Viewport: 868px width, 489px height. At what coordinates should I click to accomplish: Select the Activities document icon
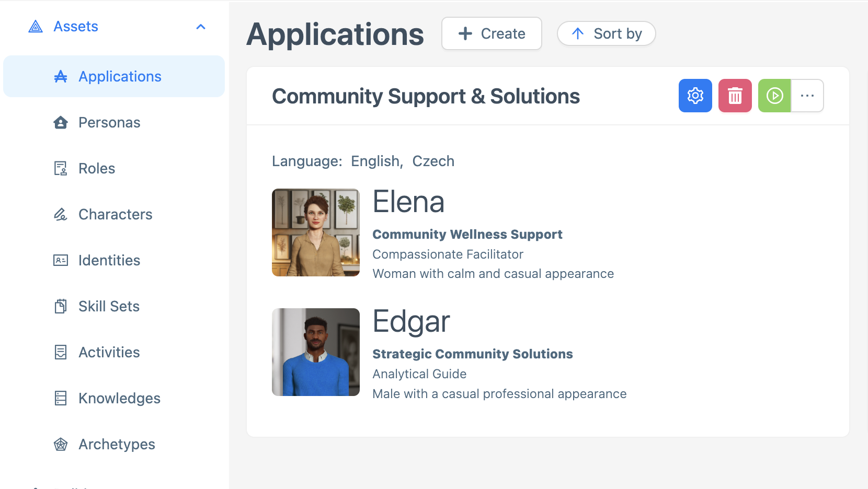pyautogui.click(x=60, y=352)
